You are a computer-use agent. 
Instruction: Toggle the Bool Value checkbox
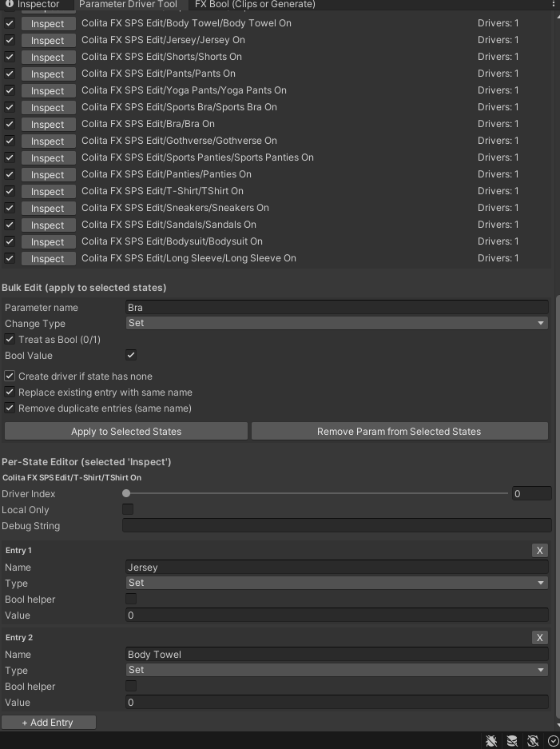pyautogui.click(x=131, y=355)
